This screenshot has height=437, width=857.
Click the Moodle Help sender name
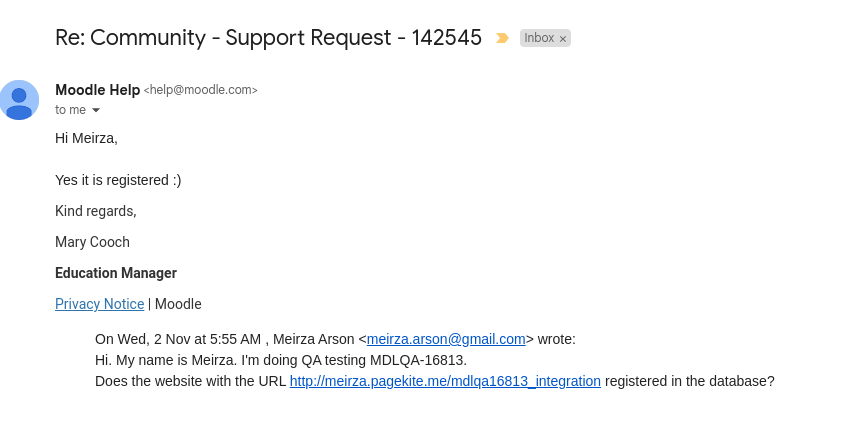click(98, 90)
